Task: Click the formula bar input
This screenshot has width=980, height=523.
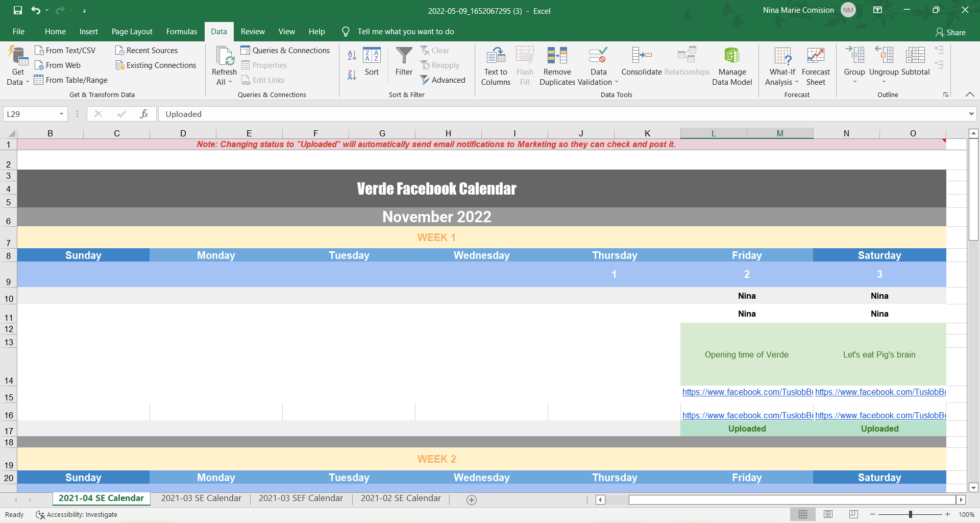Action: 561,114
